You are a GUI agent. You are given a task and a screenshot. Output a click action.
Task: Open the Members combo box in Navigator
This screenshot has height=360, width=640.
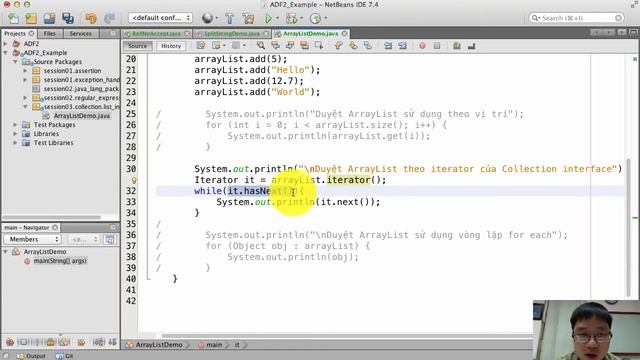32,239
